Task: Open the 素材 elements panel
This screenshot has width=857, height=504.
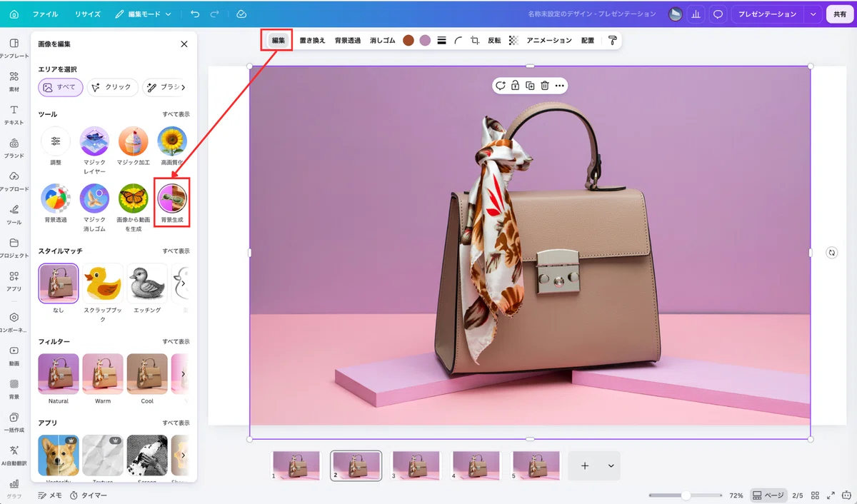Action: (14, 81)
